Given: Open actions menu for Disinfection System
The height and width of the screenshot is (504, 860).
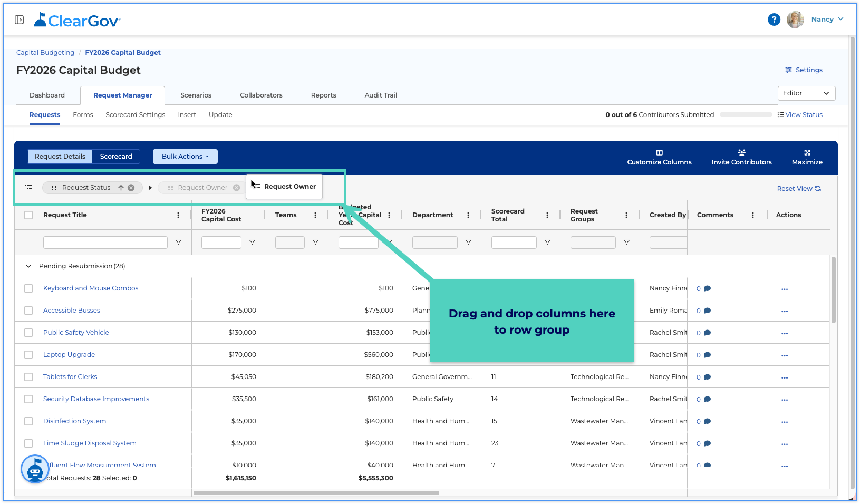Looking at the screenshot, I should (x=785, y=422).
